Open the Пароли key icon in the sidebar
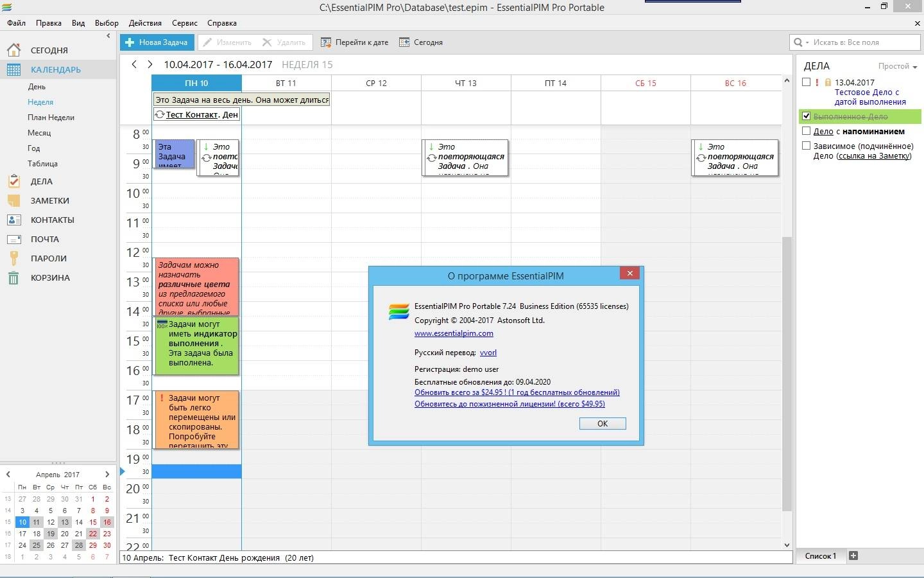 pyautogui.click(x=13, y=258)
